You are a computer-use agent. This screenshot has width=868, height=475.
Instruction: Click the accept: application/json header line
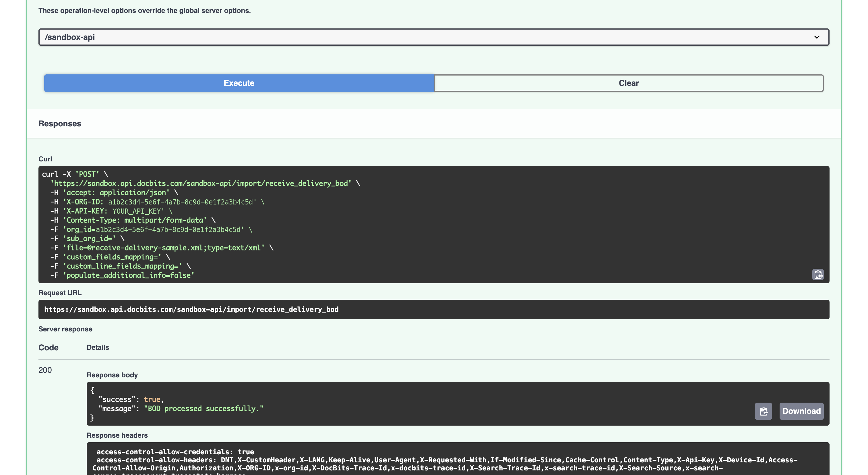tap(114, 192)
